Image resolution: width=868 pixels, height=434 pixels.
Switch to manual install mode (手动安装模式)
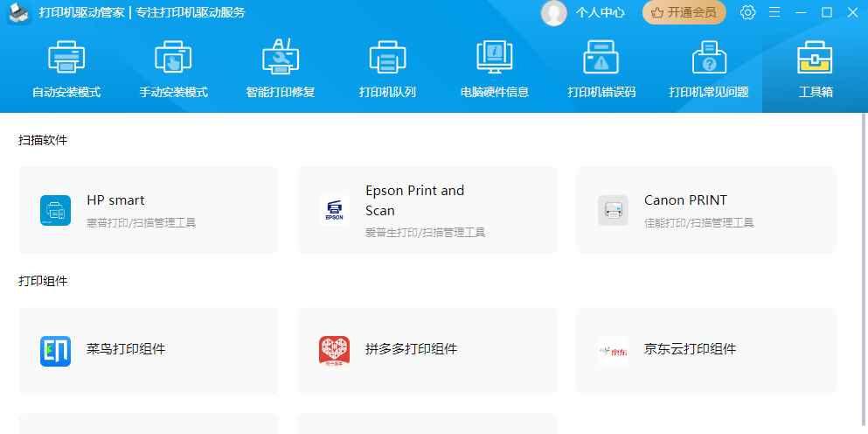[173, 69]
